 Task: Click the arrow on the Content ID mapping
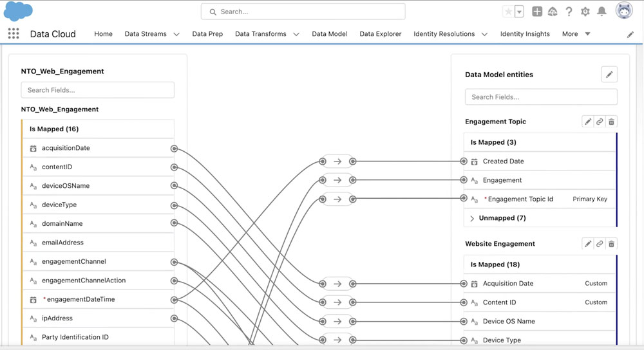337,302
